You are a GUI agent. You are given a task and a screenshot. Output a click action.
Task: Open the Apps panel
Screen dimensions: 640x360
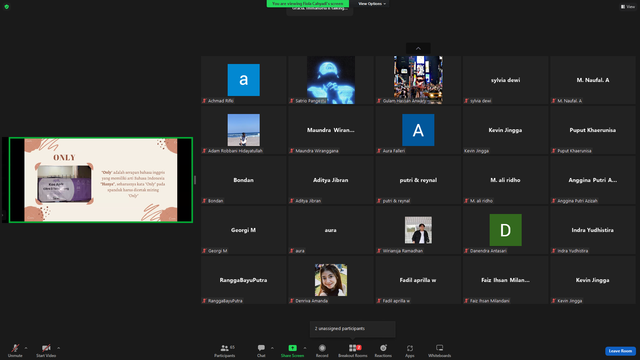[x=410, y=350]
